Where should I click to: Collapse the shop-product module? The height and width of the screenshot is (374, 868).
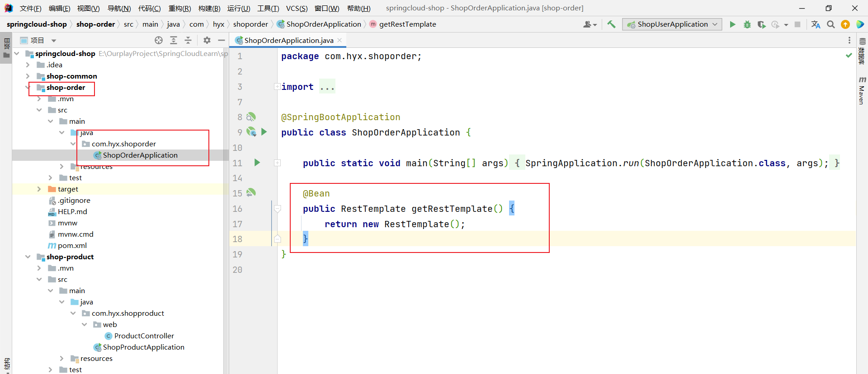(28, 257)
